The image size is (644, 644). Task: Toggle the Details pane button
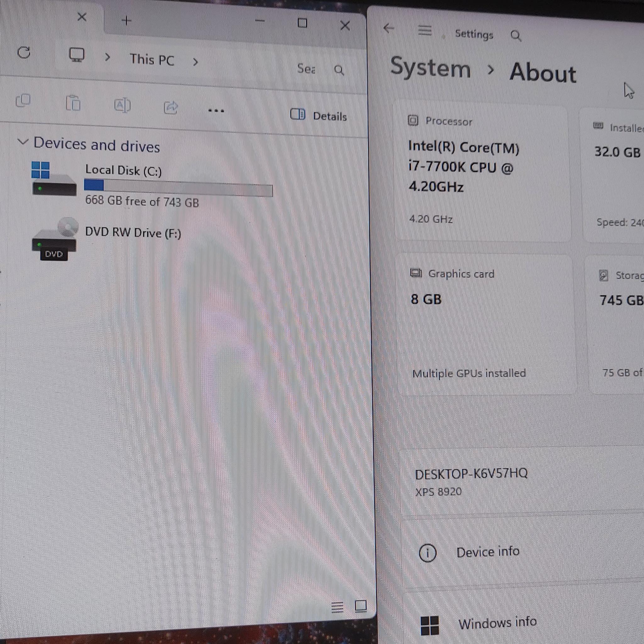(319, 115)
